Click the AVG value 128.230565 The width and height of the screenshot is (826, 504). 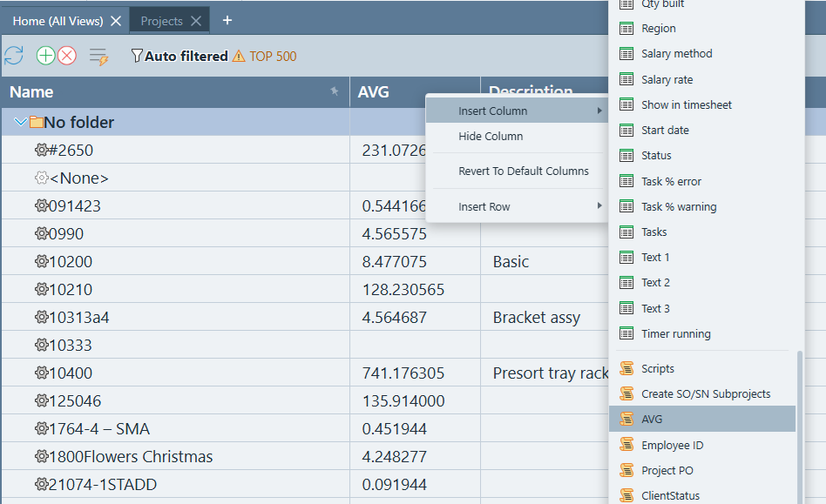[x=403, y=289]
